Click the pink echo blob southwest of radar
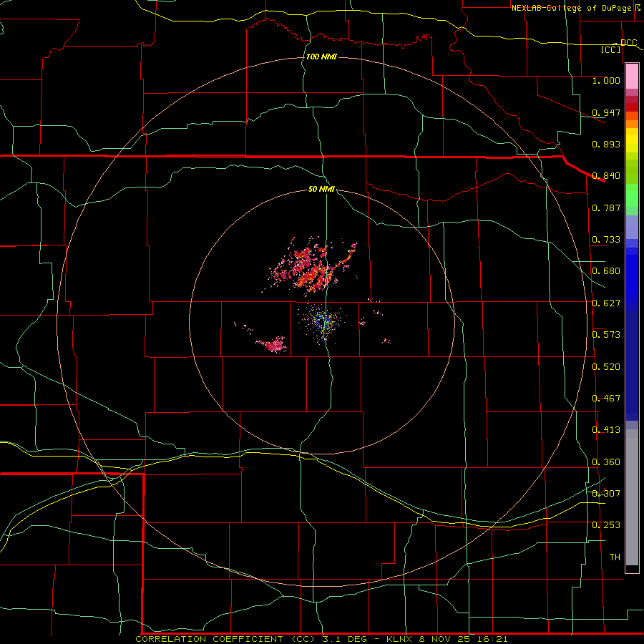The width and height of the screenshot is (644, 644). point(273,344)
